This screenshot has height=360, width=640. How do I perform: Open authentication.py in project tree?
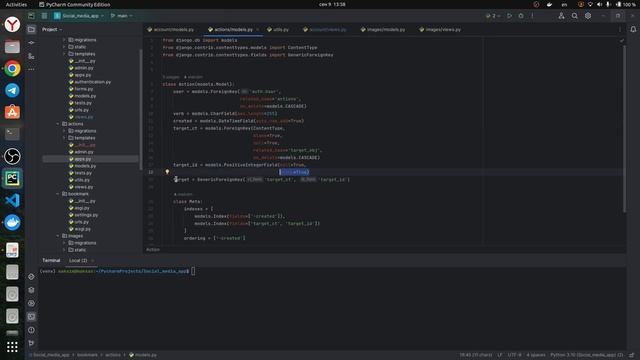(x=89, y=82)
